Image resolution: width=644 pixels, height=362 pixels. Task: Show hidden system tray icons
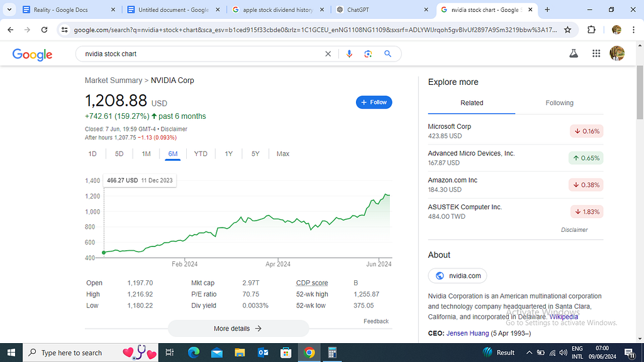point(529,353)
